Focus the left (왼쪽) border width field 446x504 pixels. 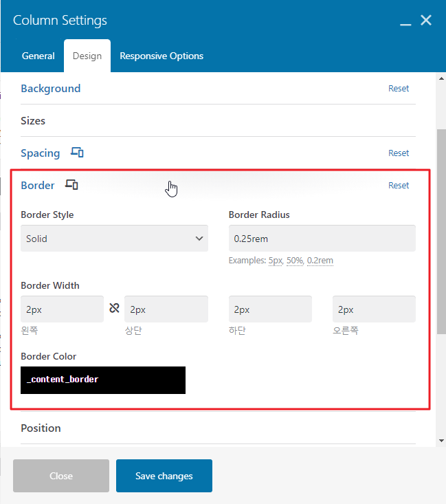(63, 309)
